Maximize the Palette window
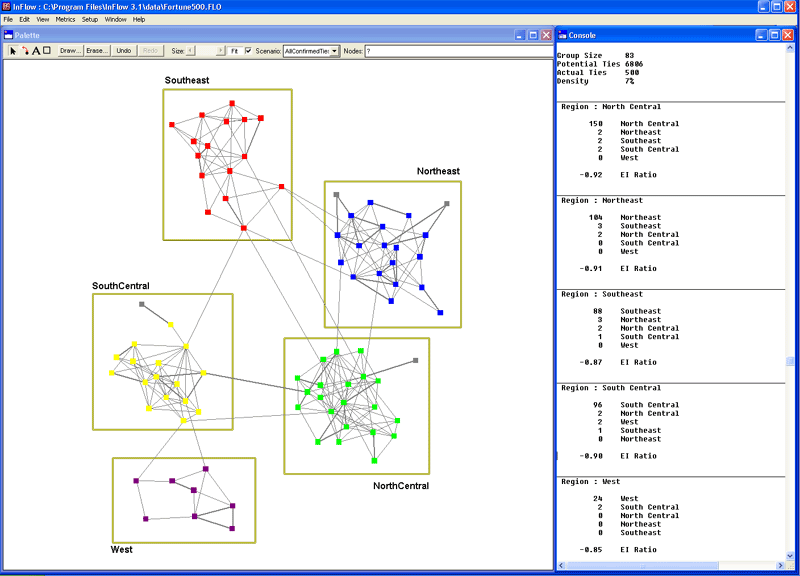Viewport: 800px width, 576px height. click(x=533, y=35)
